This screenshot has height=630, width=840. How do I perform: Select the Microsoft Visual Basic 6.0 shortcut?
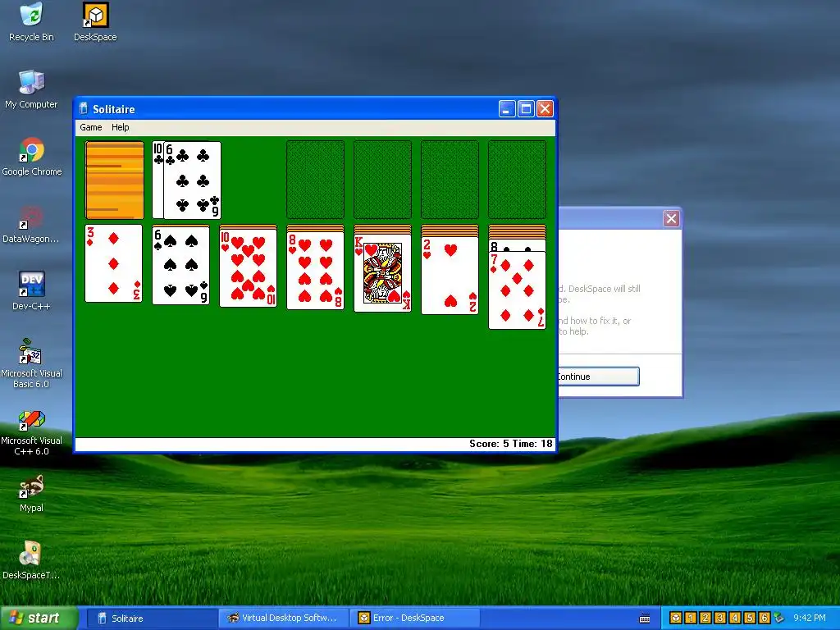tap(31, 363)
